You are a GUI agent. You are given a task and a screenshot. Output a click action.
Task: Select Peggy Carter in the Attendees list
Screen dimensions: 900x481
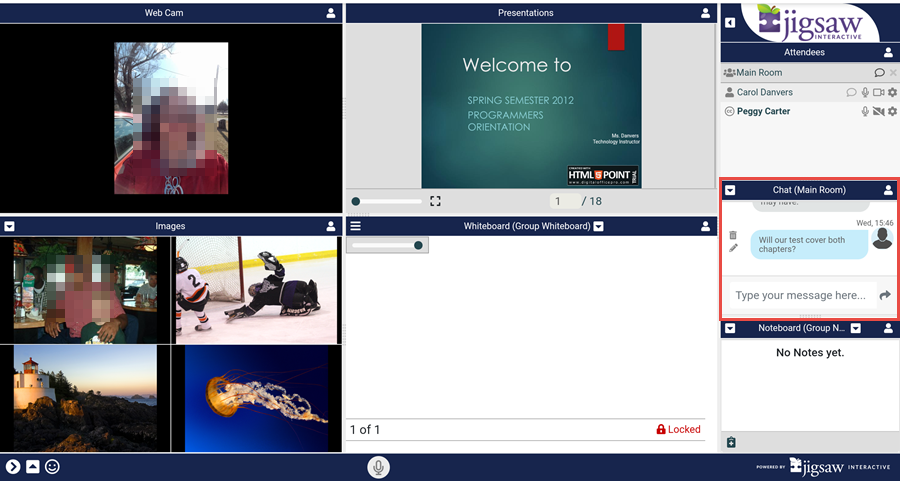coord(763,112)
